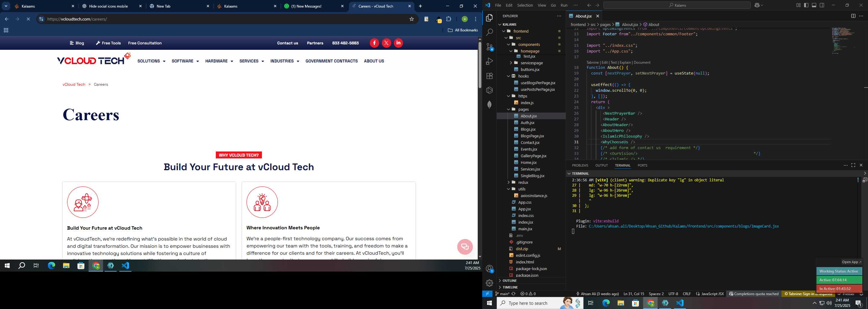This screenshot has height=309, width=868.
Task: Open SOLUTIONS dropdown menu
Action: click(151, 61)
